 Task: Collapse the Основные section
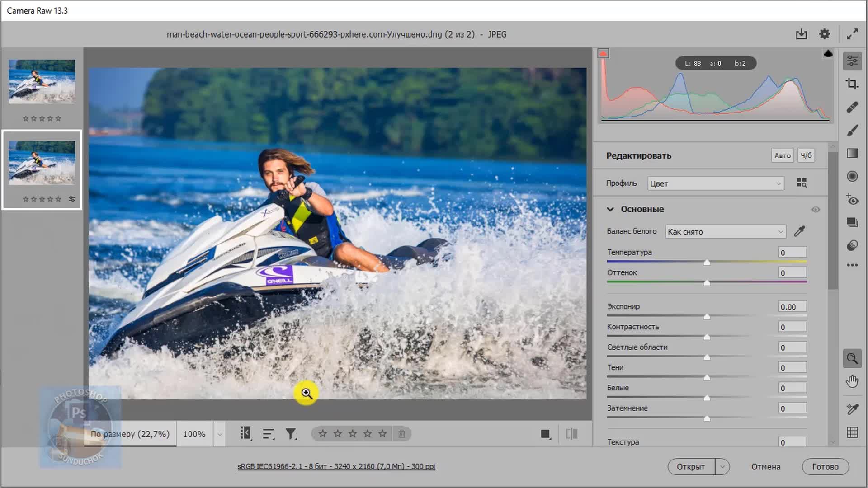(610, 209)
